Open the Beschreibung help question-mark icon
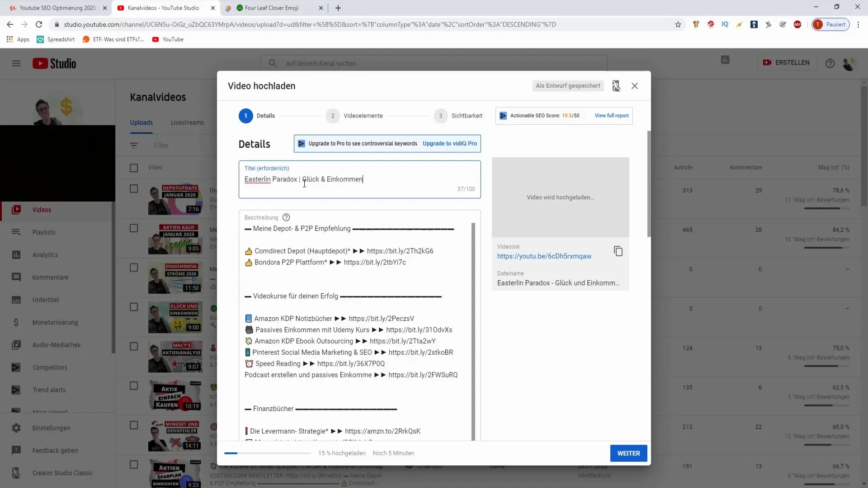868x488 pixels. click(x=286, y=217)
